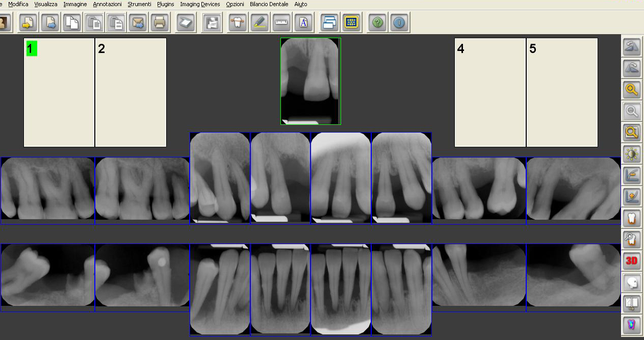Select the upper row second-from-left molar X-ray
Screen dimensions: 644x340
pyautogui.click(x=142, y=191)
